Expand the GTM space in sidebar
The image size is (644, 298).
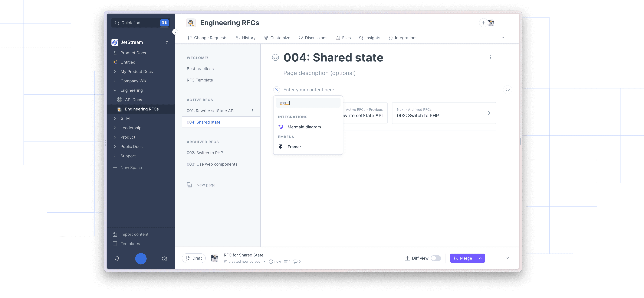tap(115, 118)
